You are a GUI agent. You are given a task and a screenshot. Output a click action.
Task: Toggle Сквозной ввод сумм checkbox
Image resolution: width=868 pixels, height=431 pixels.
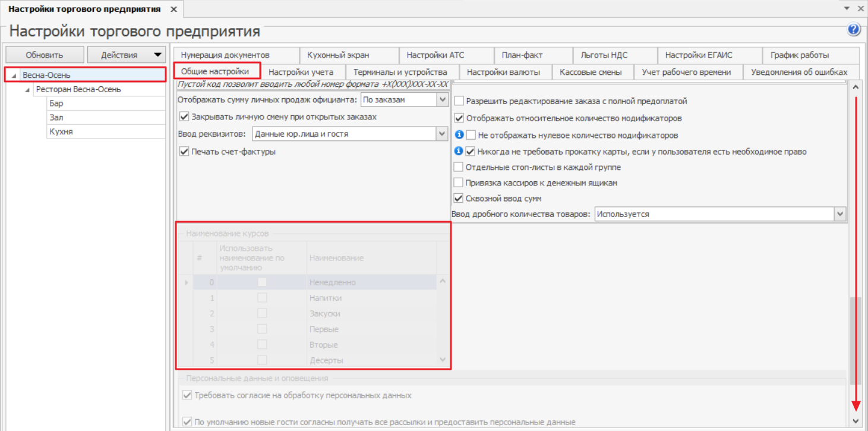coord(459,199)
